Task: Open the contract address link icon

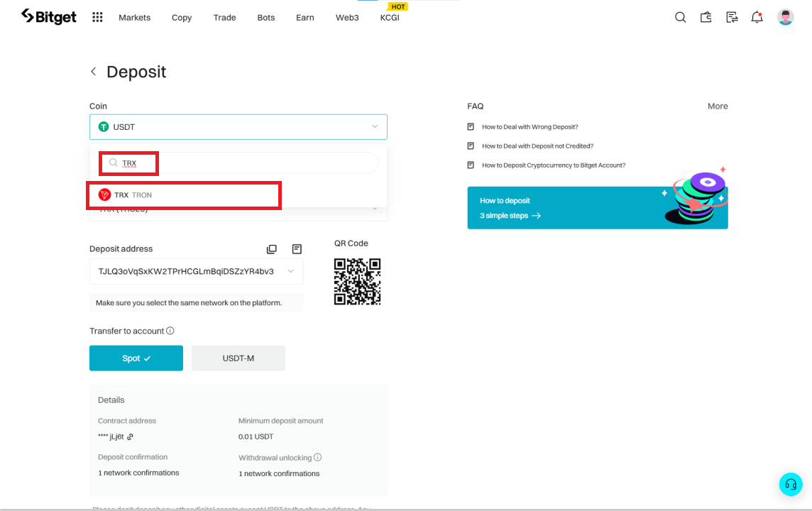Action: 130,437
